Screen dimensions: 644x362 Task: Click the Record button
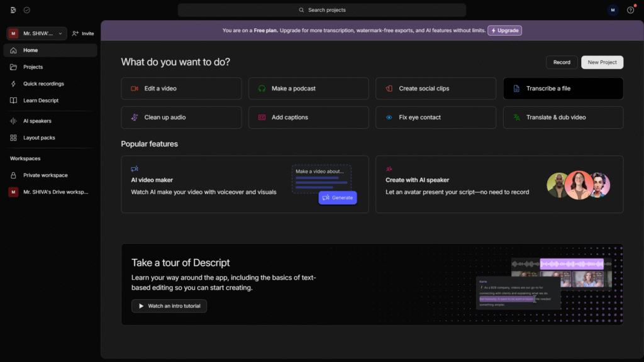pos(562,62)
